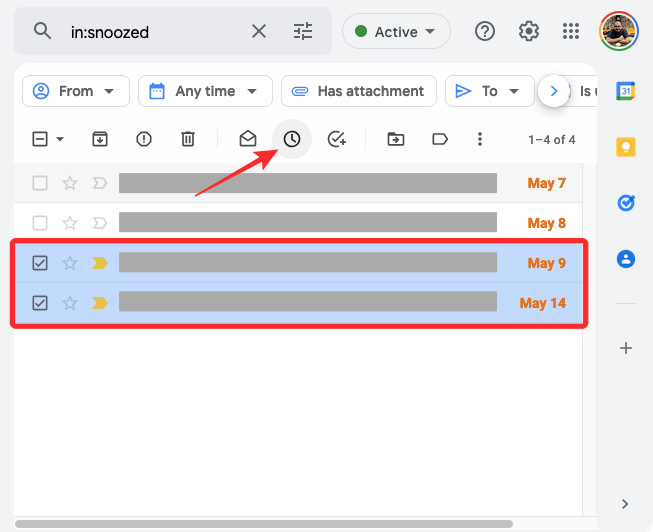
Task: Open Google Calendar side panel
Action: click(x=626, y=91)
